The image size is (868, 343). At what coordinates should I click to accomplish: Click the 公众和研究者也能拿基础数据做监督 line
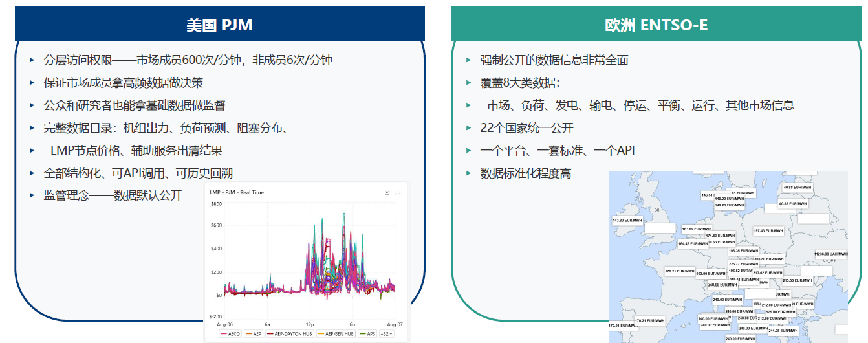coord(135,105)
